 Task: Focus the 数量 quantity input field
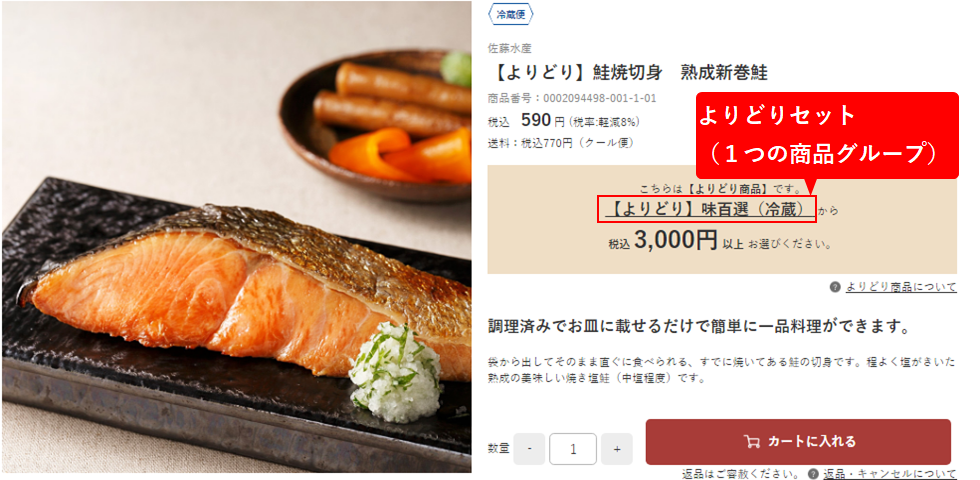[x=573, y=449]
